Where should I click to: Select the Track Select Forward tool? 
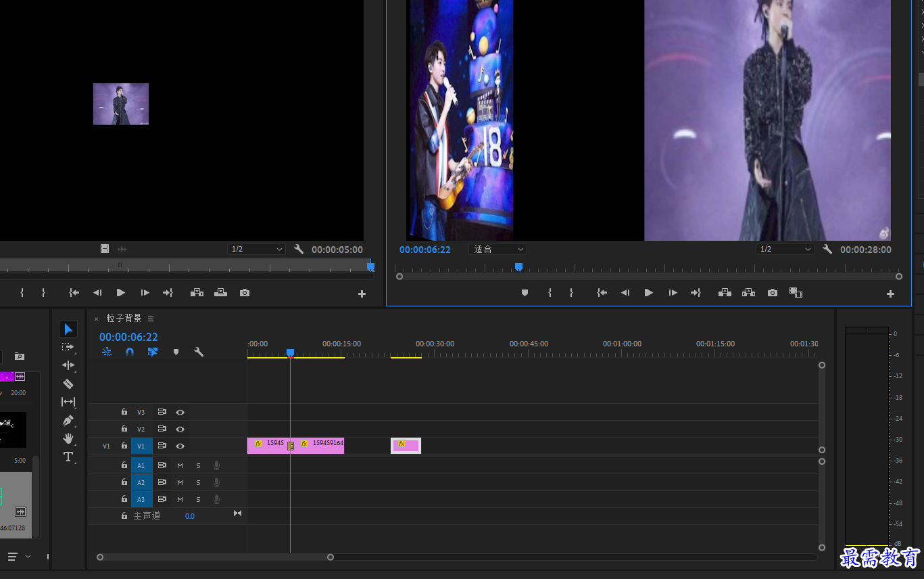point(68,347)
